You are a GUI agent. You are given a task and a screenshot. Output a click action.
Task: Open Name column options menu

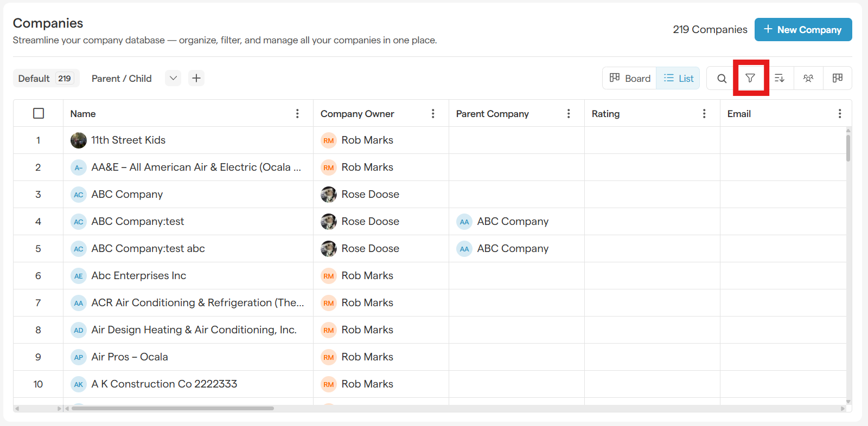(x=297, y=114)
